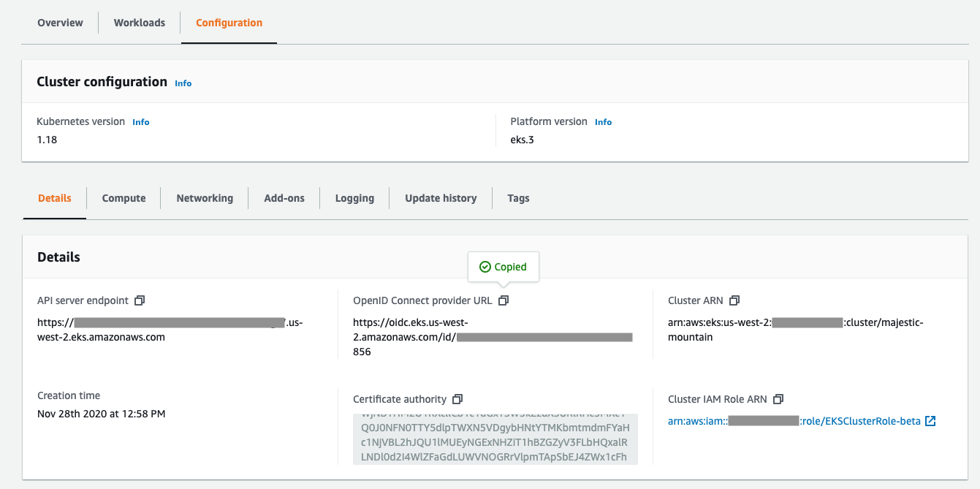Copy the Cluster ARN

pos(734,300)
